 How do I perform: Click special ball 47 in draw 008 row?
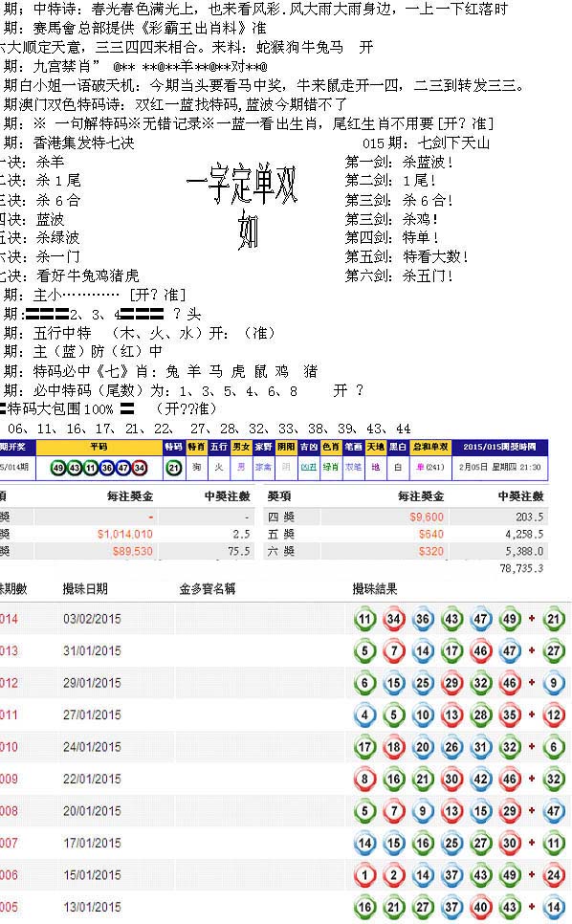(x=553, y=811)
